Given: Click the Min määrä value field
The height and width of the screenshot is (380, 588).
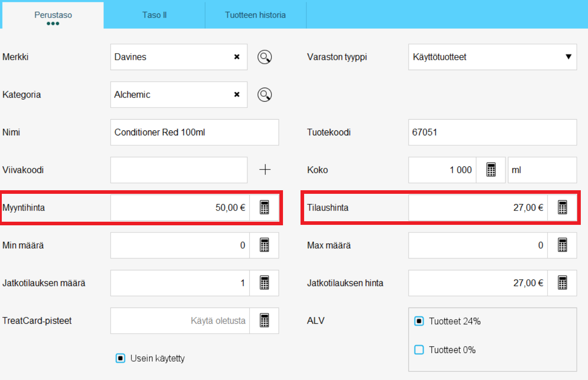Looking at the screenshot, I should coord(180,246).
